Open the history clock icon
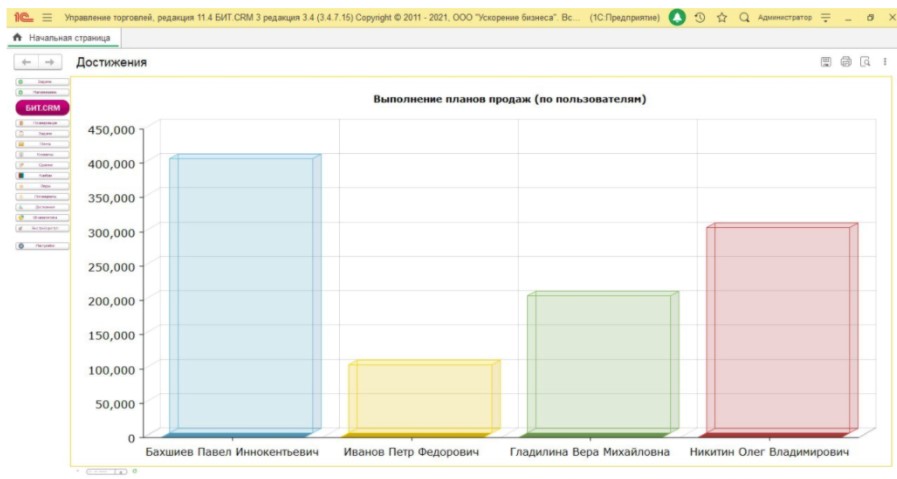 (x=700, y=18)
